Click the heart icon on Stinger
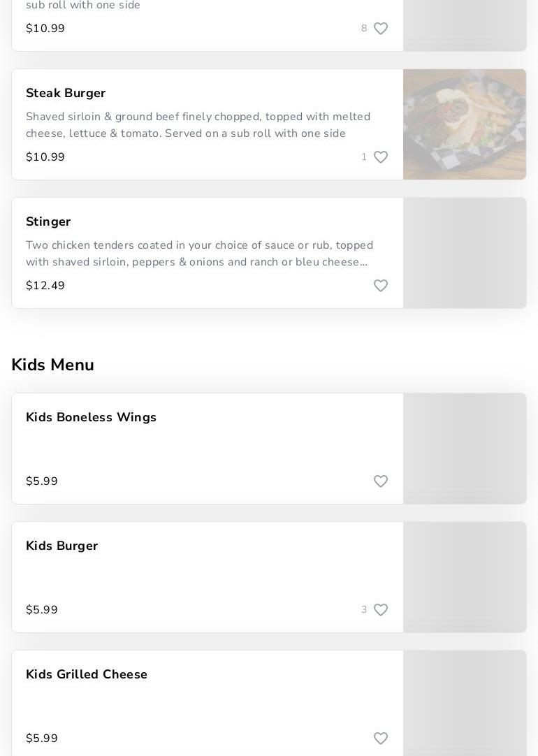 tap(381, 286)
